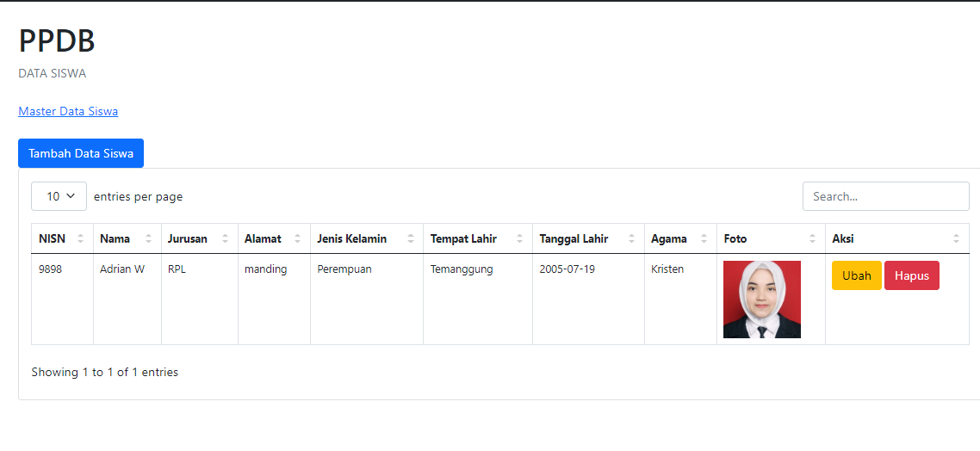Click the NISN cell value 9898
980x451 pixels.
(x=51, y=269)
